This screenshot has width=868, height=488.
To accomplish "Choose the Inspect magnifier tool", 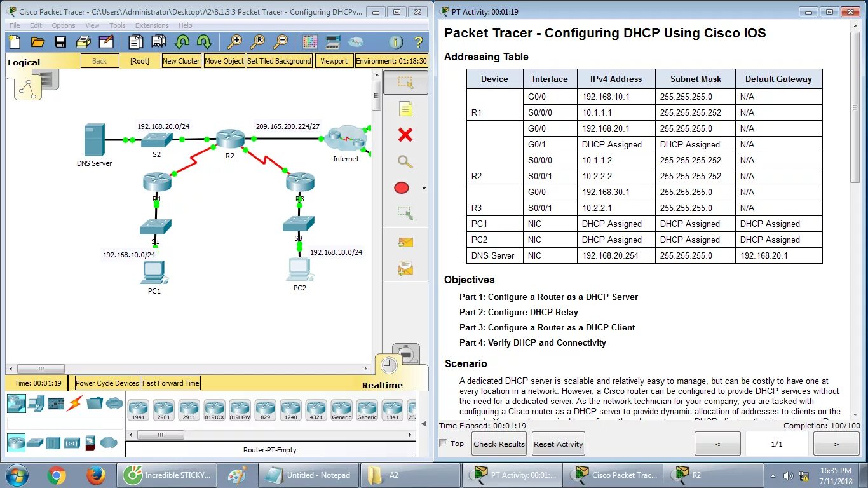I will [405, 161].
